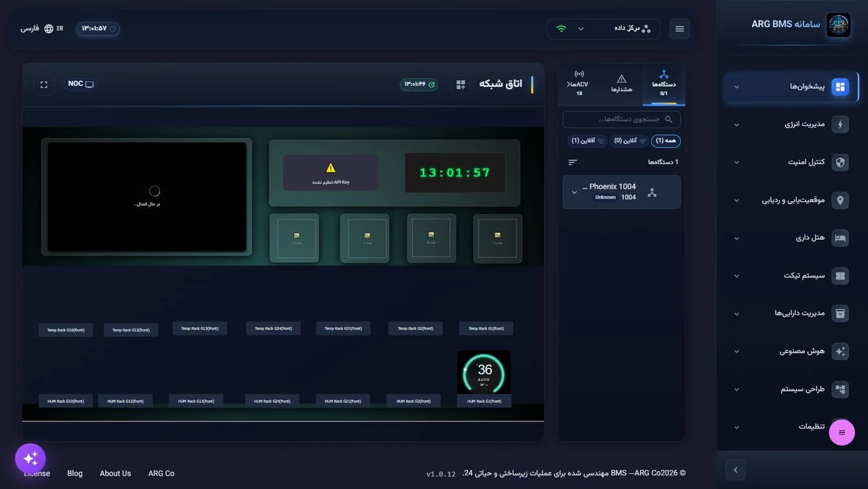Viewport: 868px width, 489px height.
Task: Click the device search input field
Action: pyautogui.click(x=621, y=119)
